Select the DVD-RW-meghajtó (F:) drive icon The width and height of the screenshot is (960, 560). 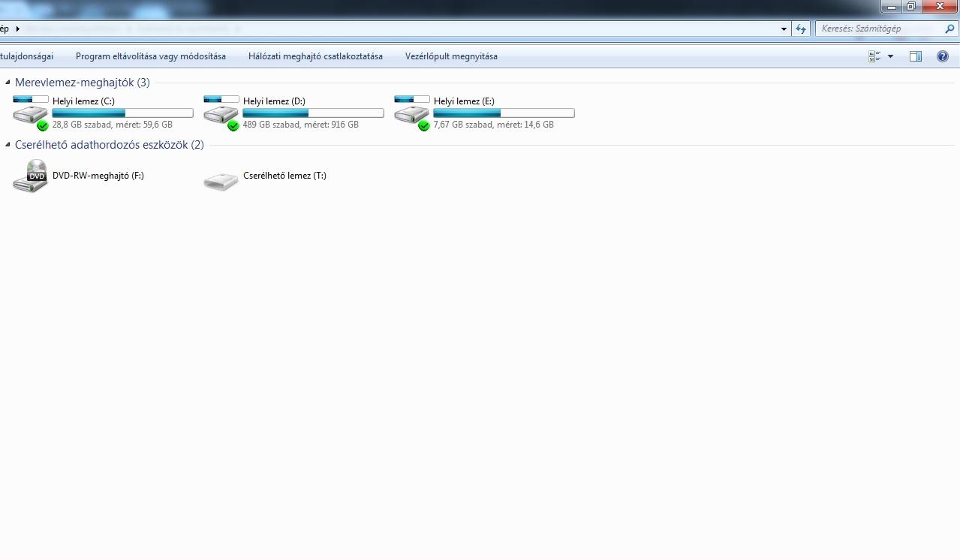click(31, 176)
